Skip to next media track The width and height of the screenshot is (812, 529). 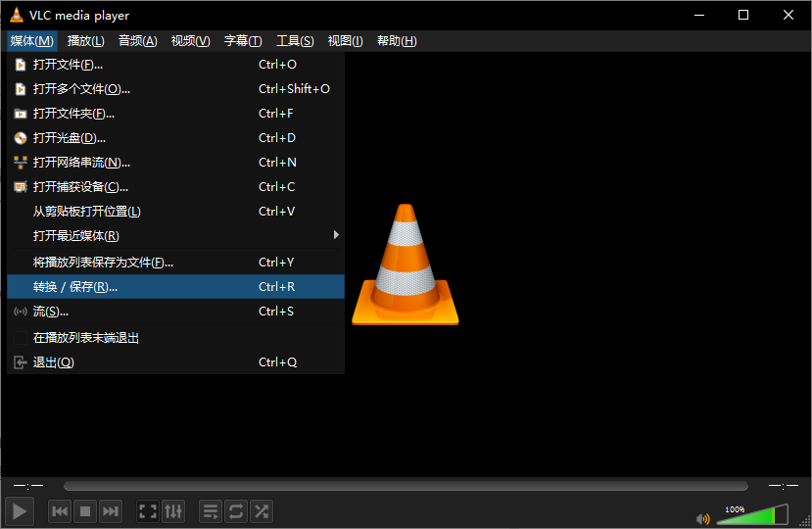tap(111, 511)
